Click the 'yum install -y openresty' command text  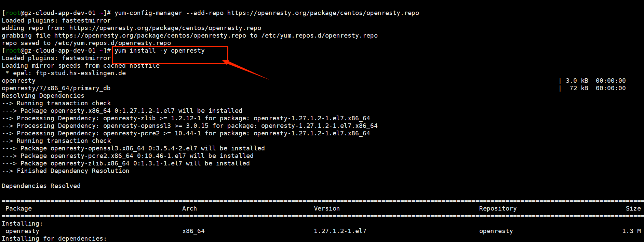160,51
